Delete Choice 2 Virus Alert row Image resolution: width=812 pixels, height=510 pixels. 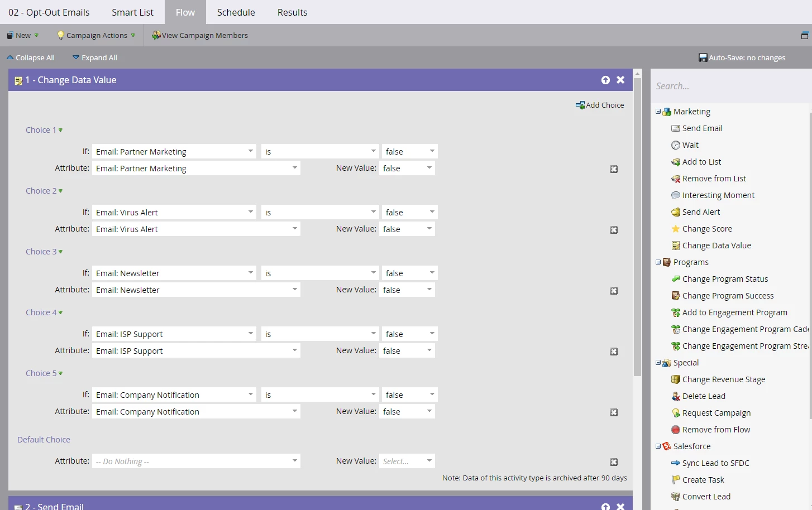point(614,230)
